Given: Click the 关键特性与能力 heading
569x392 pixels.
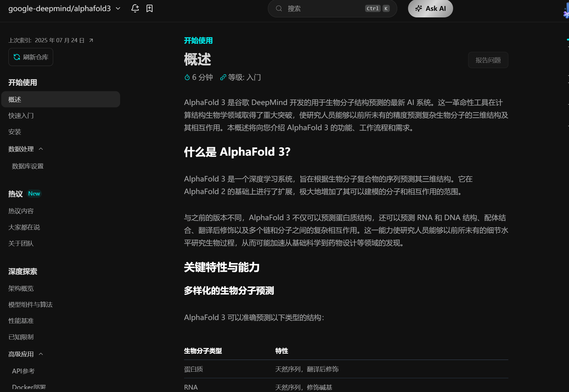Looking at the screenshot, I should tap(222, 267).
